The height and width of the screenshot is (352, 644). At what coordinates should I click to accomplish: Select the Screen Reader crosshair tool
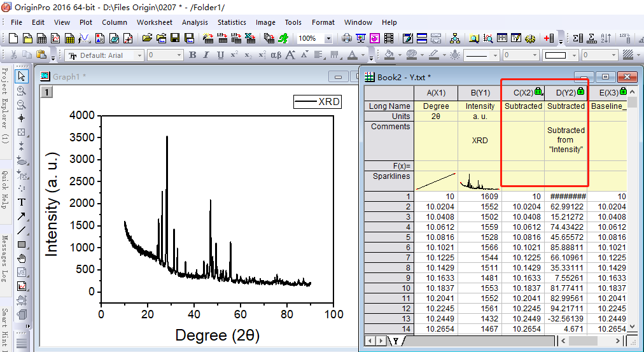tap(22, 118)
